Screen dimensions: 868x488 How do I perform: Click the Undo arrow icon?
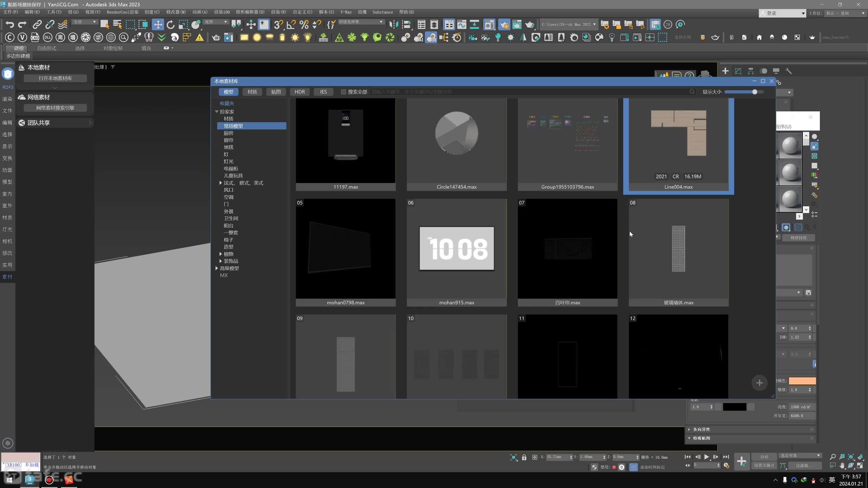[x=9, y=24]
